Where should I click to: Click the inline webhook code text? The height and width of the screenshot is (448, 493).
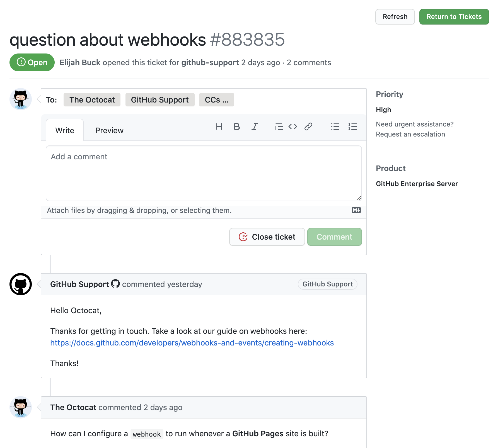point(147,434)
